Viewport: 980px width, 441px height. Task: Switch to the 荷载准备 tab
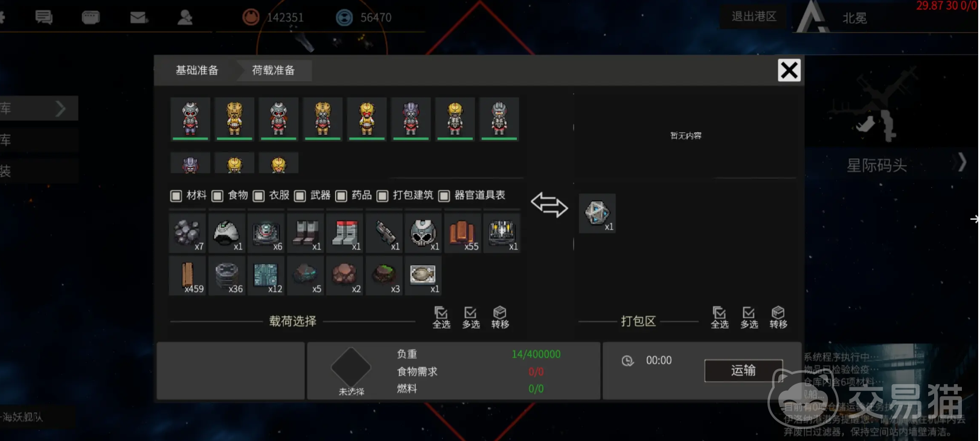pyautogui.click(x=274, y=71)
